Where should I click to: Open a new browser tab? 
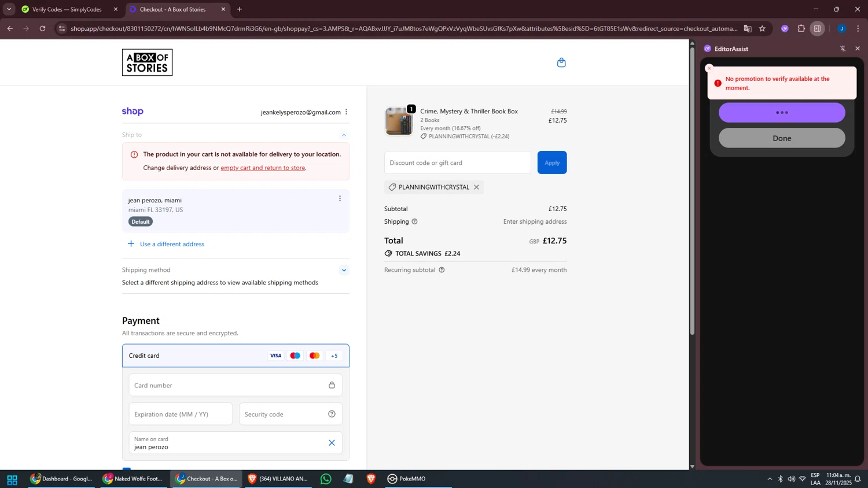point(240,9)
